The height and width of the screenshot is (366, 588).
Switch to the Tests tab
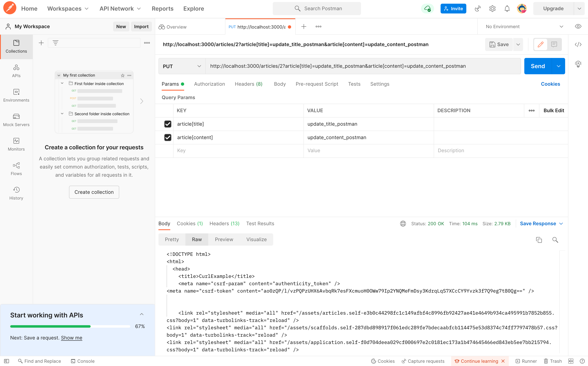(x=354, y=84)
